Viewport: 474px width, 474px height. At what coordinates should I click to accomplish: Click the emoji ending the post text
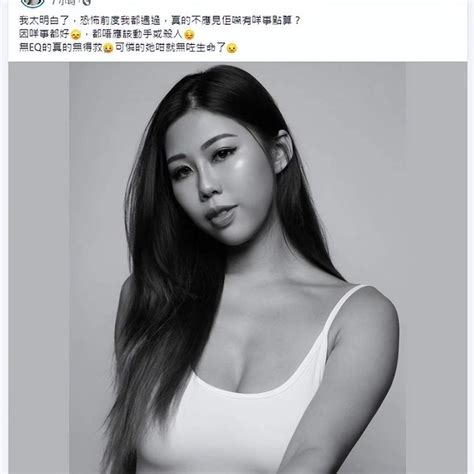click(232, 48)
